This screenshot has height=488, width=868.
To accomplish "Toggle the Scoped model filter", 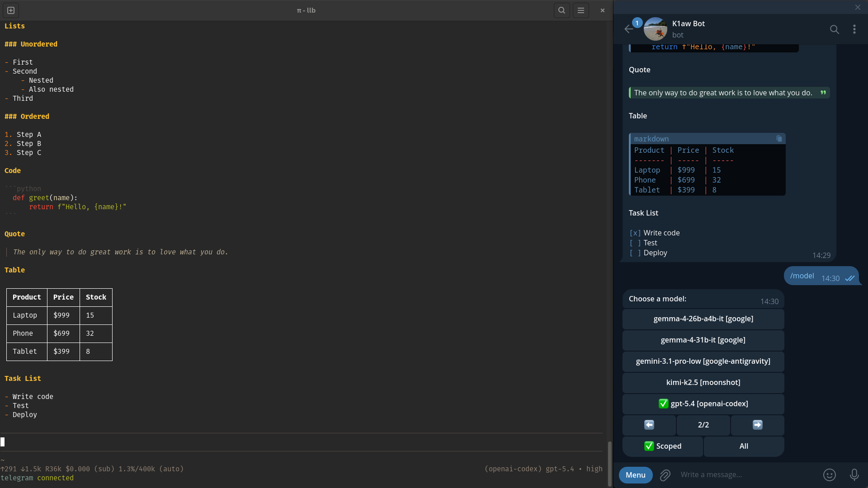I will (662, 446).
